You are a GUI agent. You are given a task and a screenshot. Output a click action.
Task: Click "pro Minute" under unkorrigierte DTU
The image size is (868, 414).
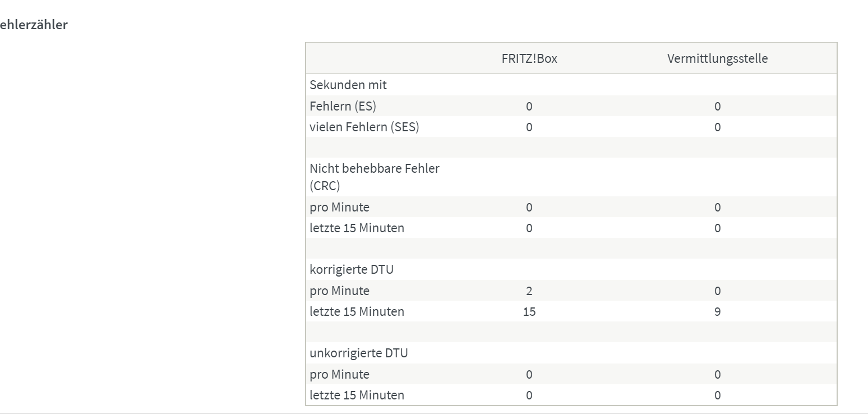coord(339,375)
